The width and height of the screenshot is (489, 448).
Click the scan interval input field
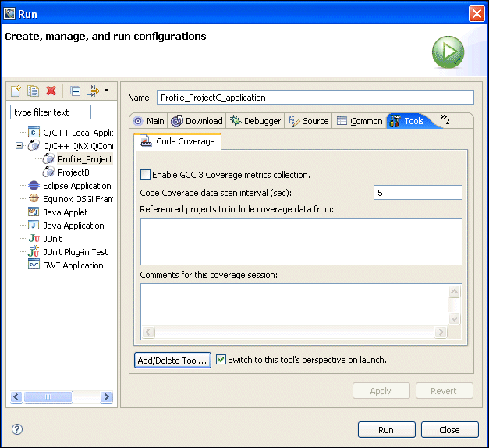tap(417, 193)
